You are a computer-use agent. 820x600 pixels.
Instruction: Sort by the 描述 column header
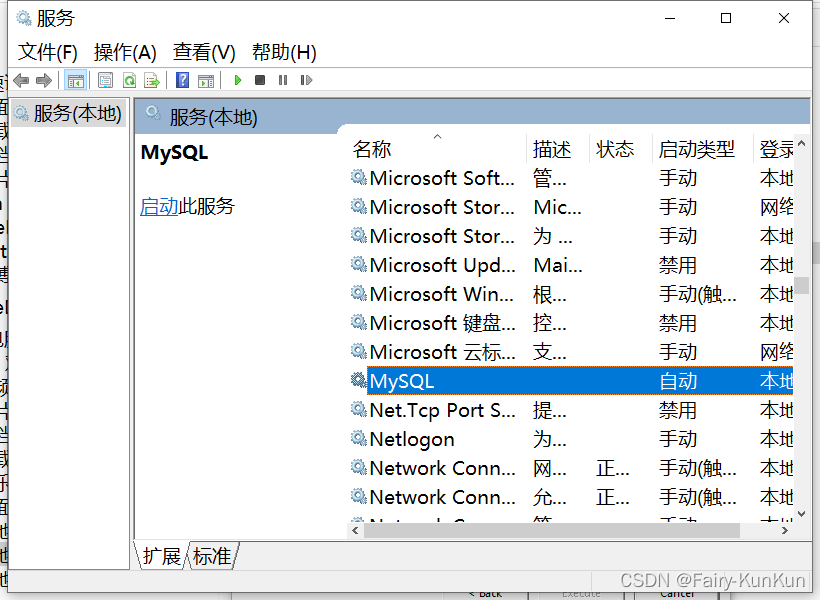click(558, 150)
